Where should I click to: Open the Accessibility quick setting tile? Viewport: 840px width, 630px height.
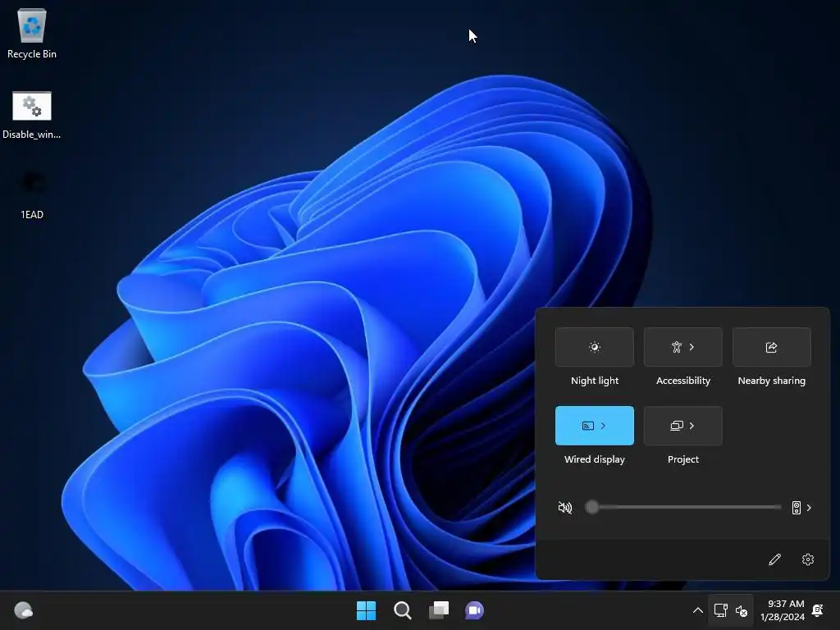pyautogui.click(x=683, y=347)
